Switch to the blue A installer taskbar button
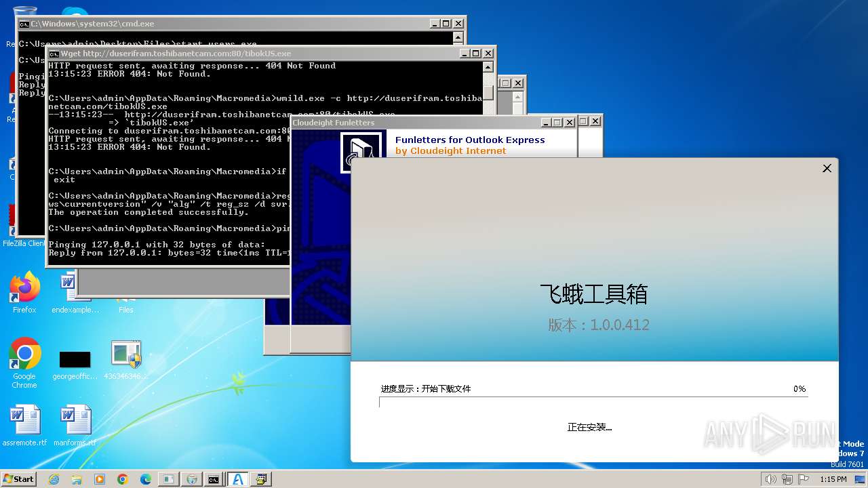 [x=237, y=479]
